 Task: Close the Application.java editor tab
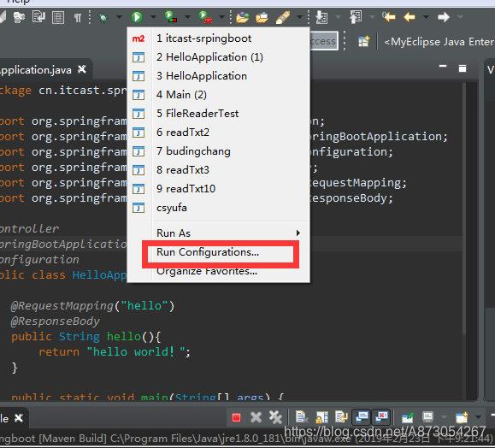[82, 69]
